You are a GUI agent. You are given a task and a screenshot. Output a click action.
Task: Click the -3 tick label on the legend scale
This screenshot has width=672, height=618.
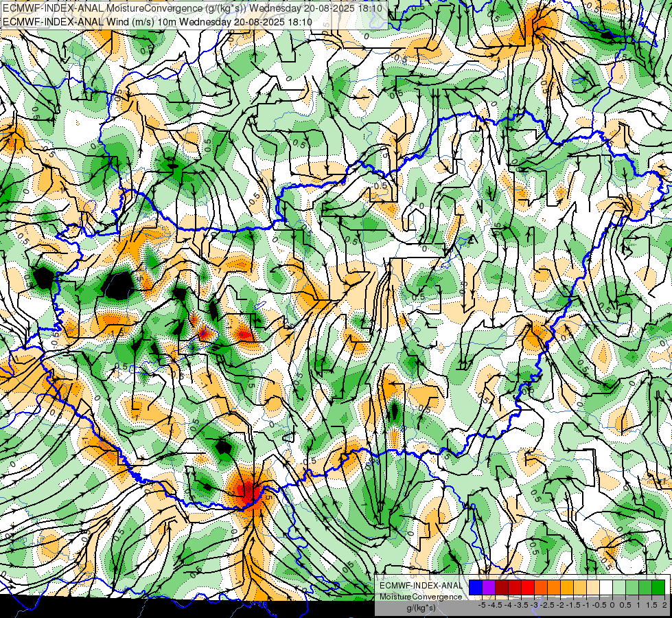coord(534,605)
